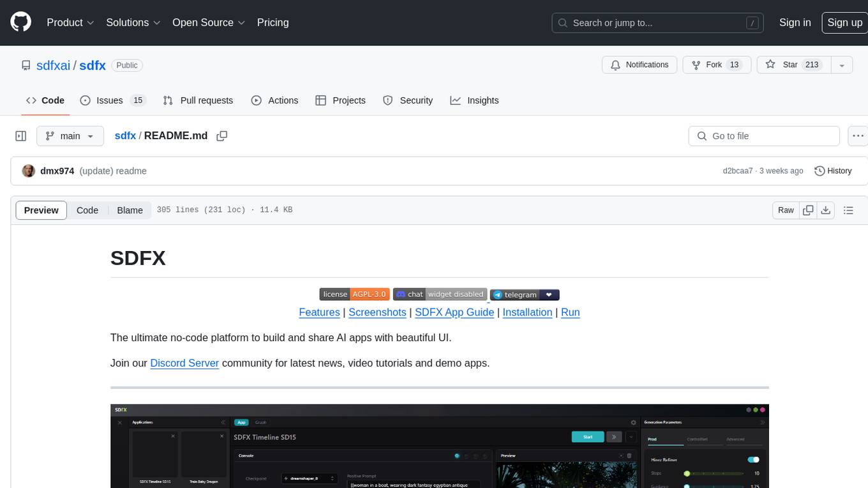Image resolution: width=868 pixels, height=488 pixels.
Task: Copy the README.md file path
Action: tap(222, 136)
